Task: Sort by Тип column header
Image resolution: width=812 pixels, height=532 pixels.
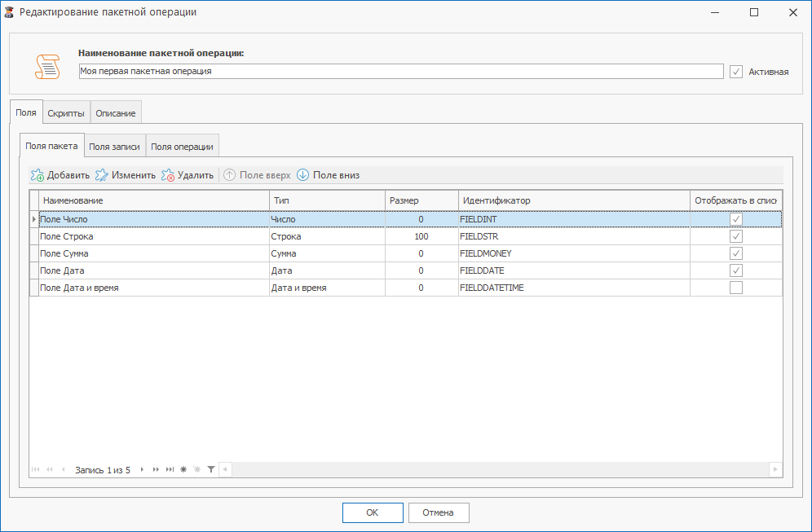Action: (x=327, y=200)
